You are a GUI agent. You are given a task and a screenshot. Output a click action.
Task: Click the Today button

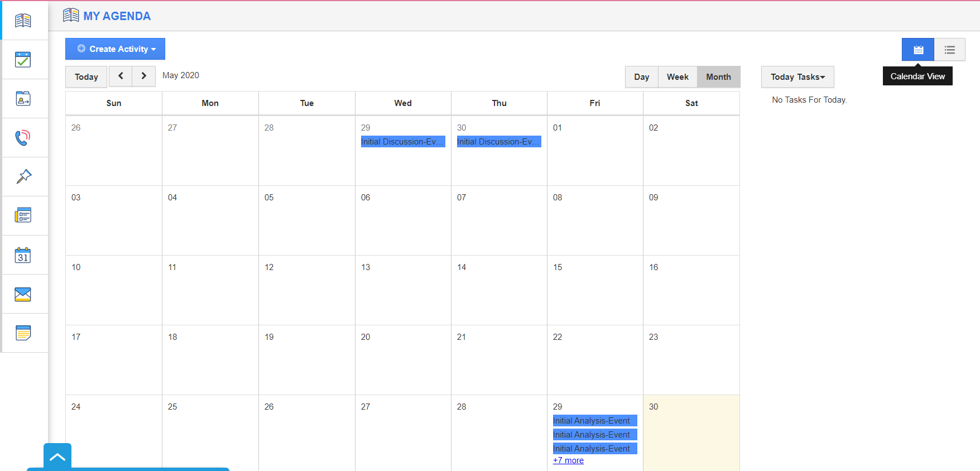coord(87,77)
